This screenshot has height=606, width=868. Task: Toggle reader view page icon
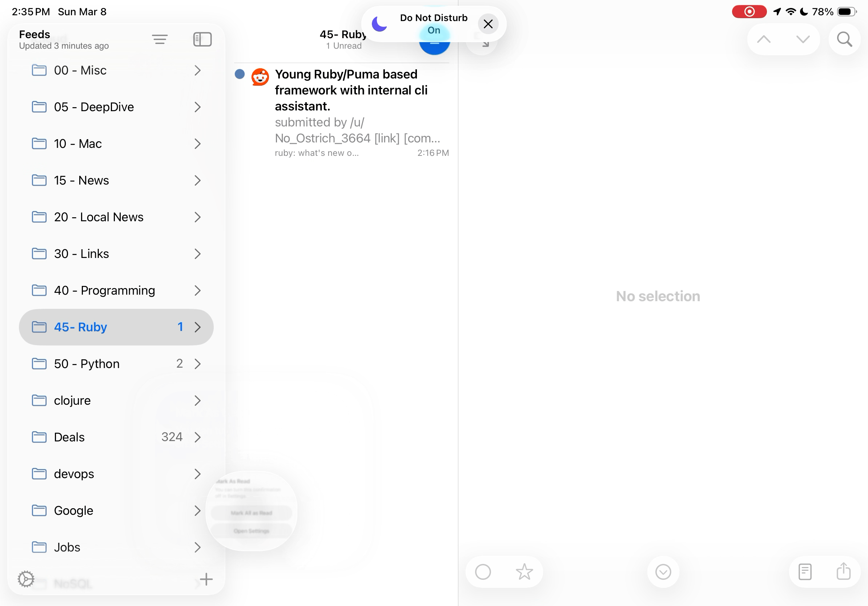pos(805,571)
